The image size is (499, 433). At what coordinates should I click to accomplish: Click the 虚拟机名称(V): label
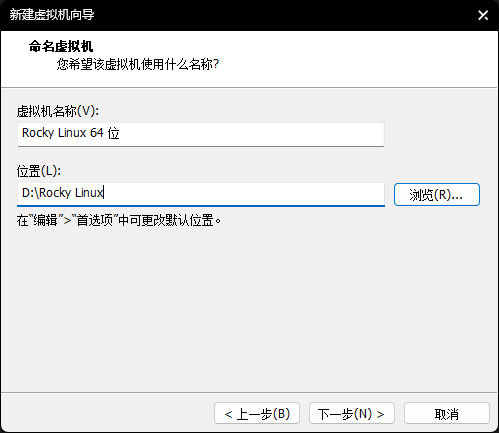pos(58,111)
